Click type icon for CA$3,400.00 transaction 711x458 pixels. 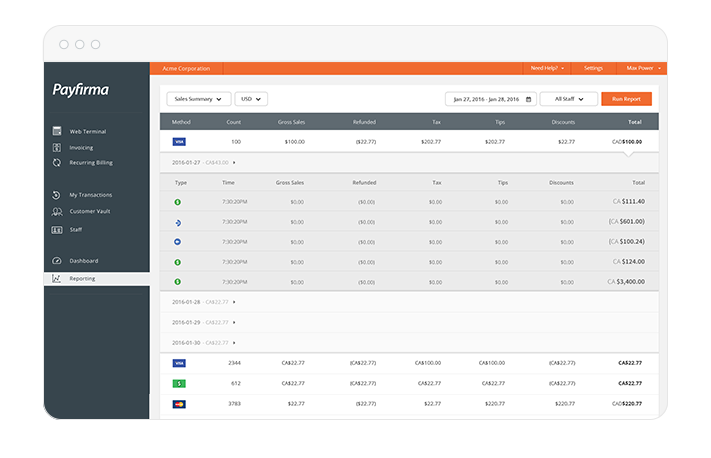[178, 282]
